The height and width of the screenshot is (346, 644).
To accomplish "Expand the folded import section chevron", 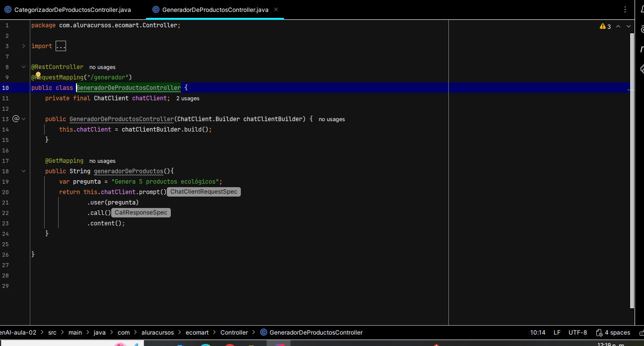I will click(23, 46).
